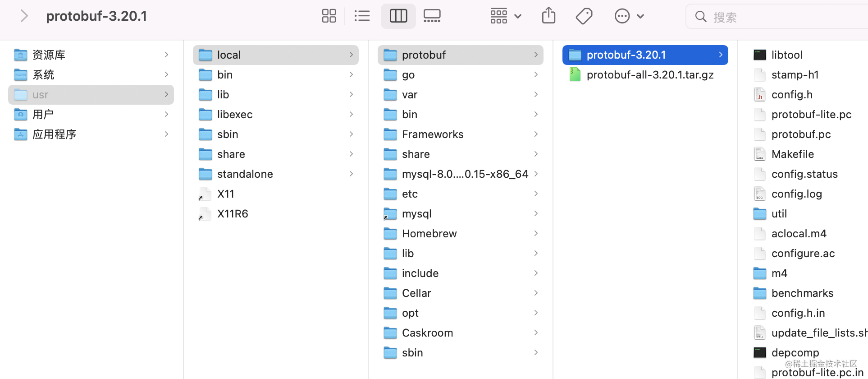This screenshot has width=868, height=379.
Task: Click the update_file_lists.sh script icon
Action: click(760, 333)
